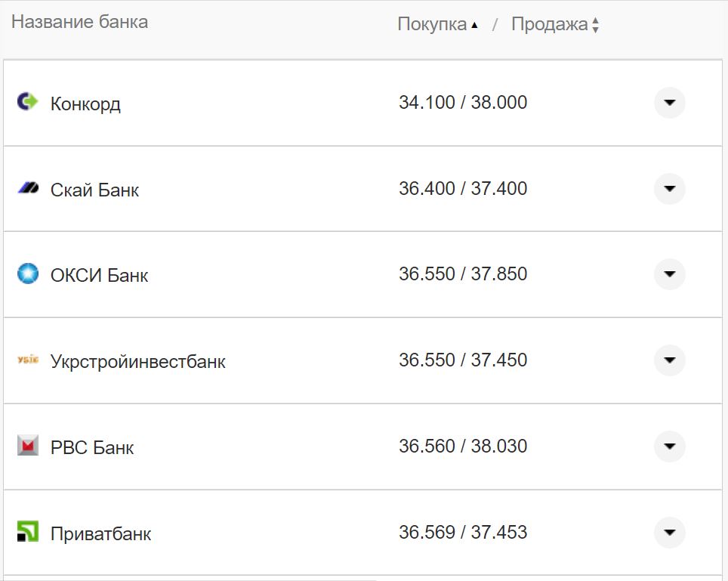This screenshot has width=728, height=581.
Task: Click the Конкорд bank logo icon
Action: coord(27,101)
